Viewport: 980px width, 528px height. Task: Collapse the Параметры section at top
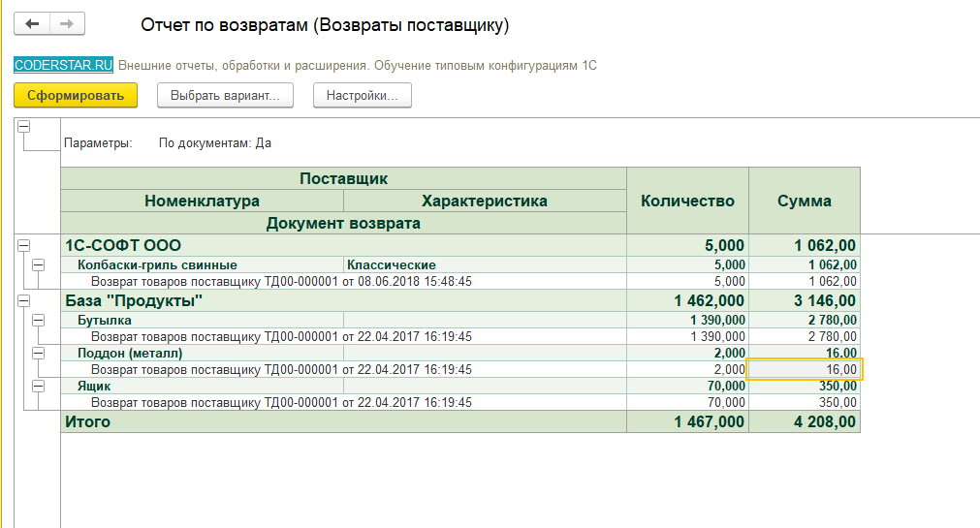[x=24, y=127]
